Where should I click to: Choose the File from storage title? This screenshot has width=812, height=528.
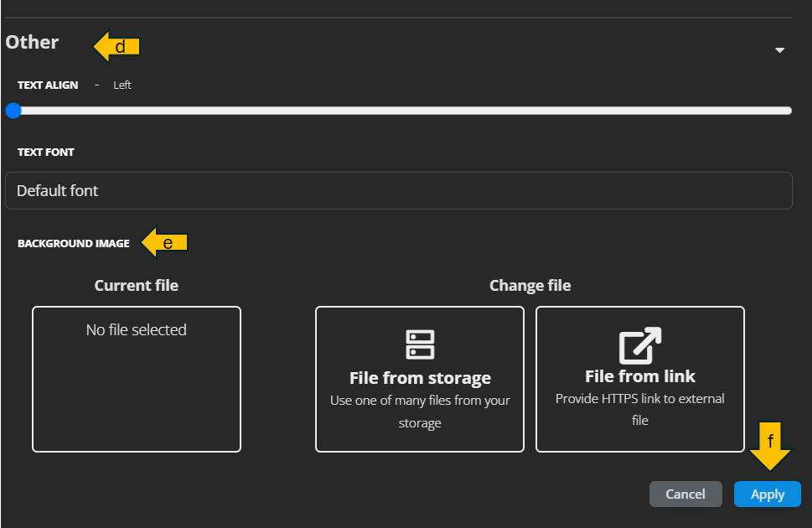[420, 377]
